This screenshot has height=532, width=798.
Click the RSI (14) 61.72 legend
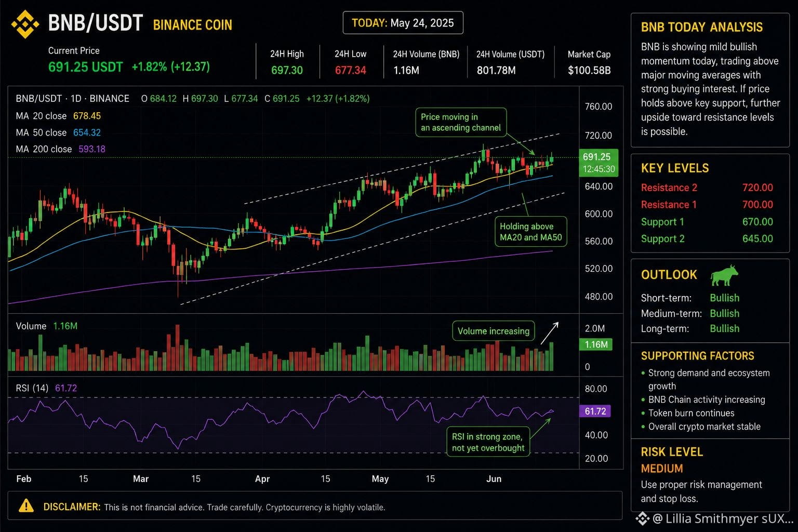(x=46, y=388)
